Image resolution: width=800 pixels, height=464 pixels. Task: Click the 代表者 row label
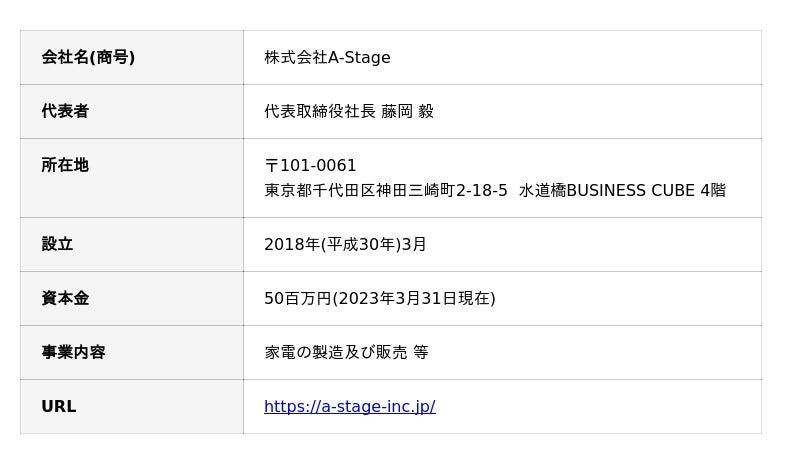click(x=65, y=111)
